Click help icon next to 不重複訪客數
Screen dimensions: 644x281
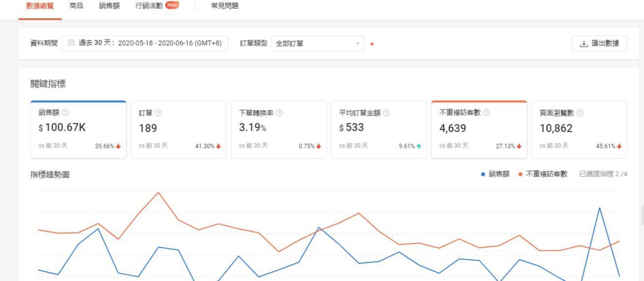486,112
